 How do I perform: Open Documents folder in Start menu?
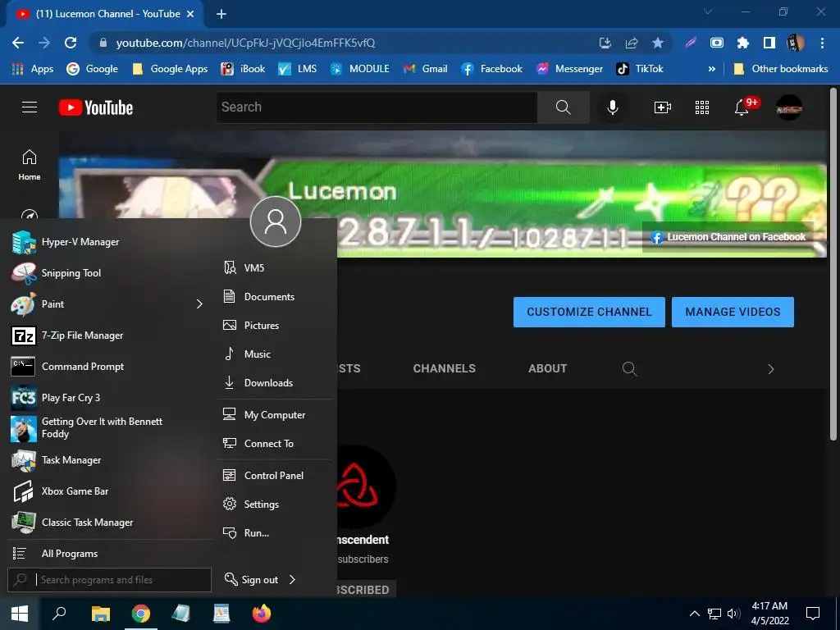[276, 297]
